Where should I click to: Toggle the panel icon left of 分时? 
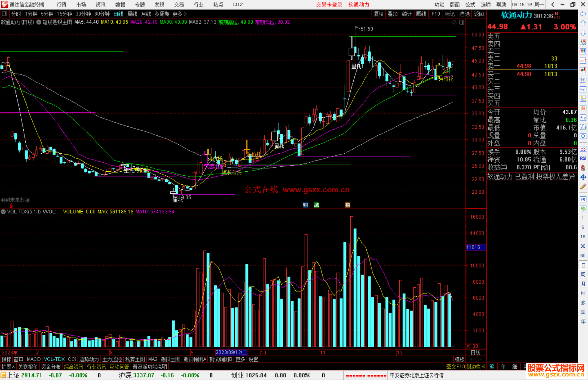tap(4, 14)
